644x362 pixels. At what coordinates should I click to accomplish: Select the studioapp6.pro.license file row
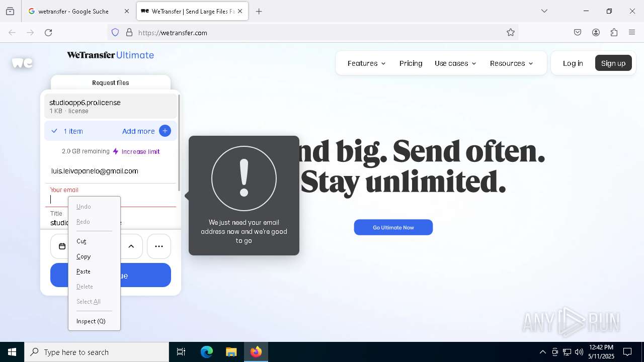(111, 106)
